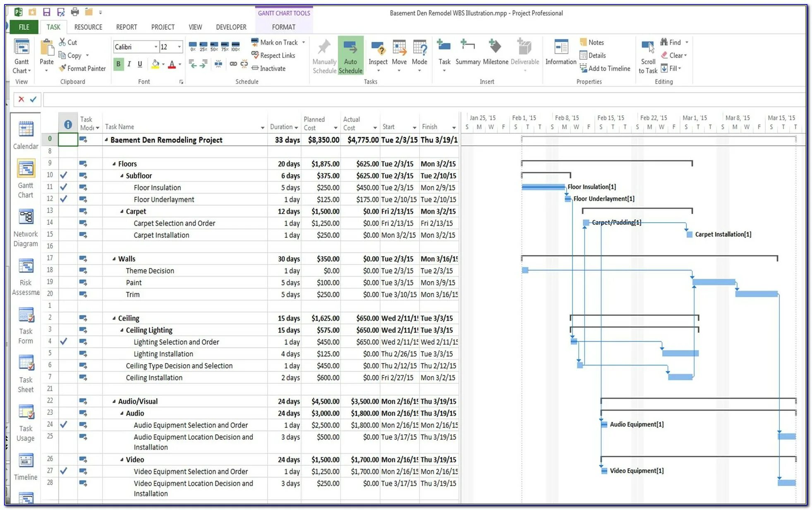812x510 pixels.
Task: Open the Duration column filter dropdown
Action: coord(296,127)
